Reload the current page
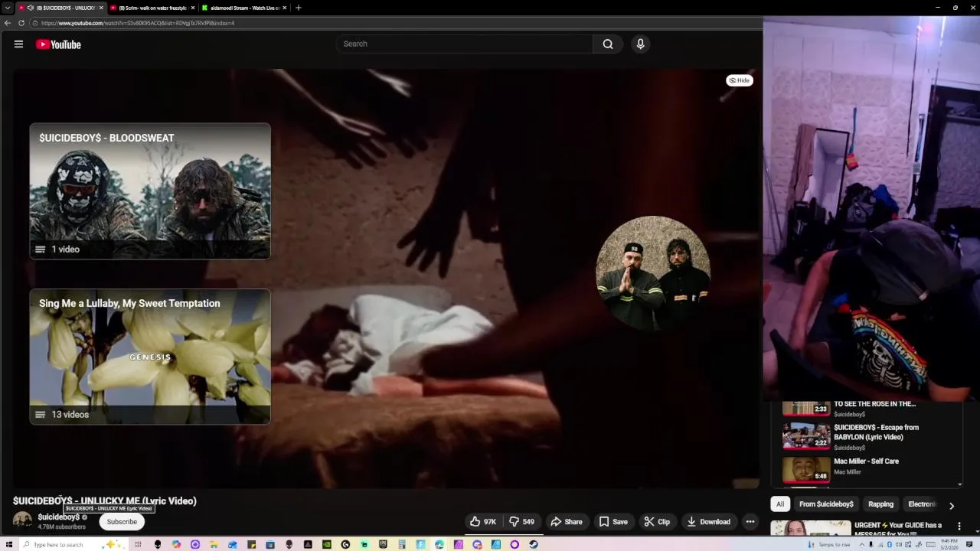This screenshot has height=551, width=980. point(21,23)
